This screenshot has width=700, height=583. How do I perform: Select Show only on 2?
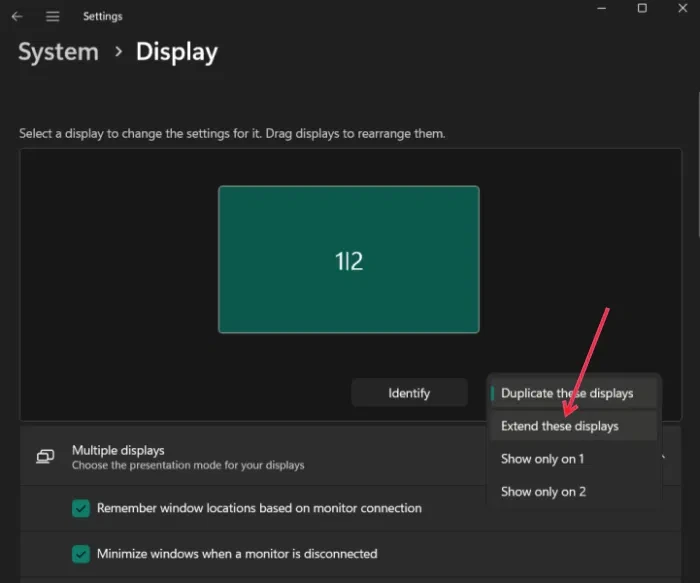pos(543,491)
